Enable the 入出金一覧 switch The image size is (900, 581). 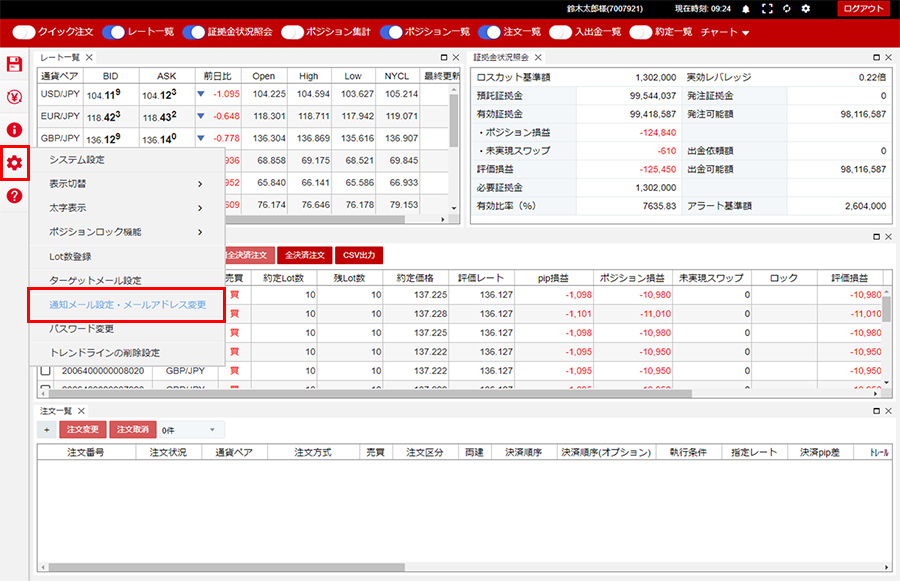[x=561, y=32]
